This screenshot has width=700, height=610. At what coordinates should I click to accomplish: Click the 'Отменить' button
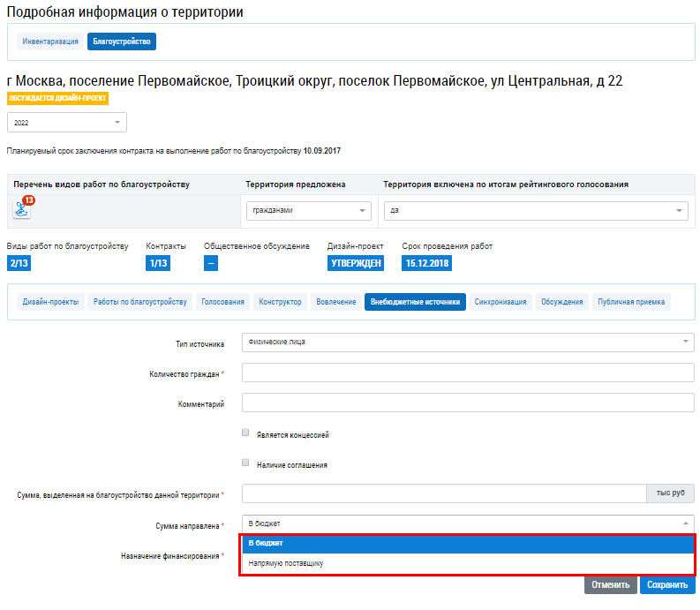coord(610,584)
